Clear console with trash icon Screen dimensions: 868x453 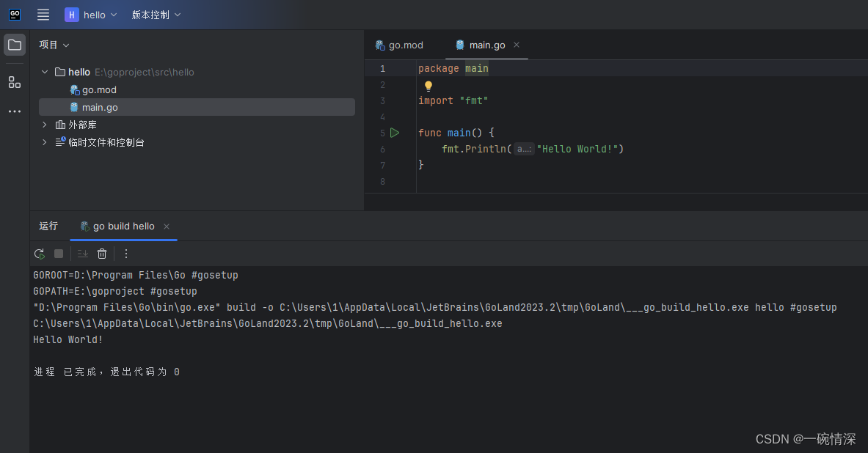[102, 254]
